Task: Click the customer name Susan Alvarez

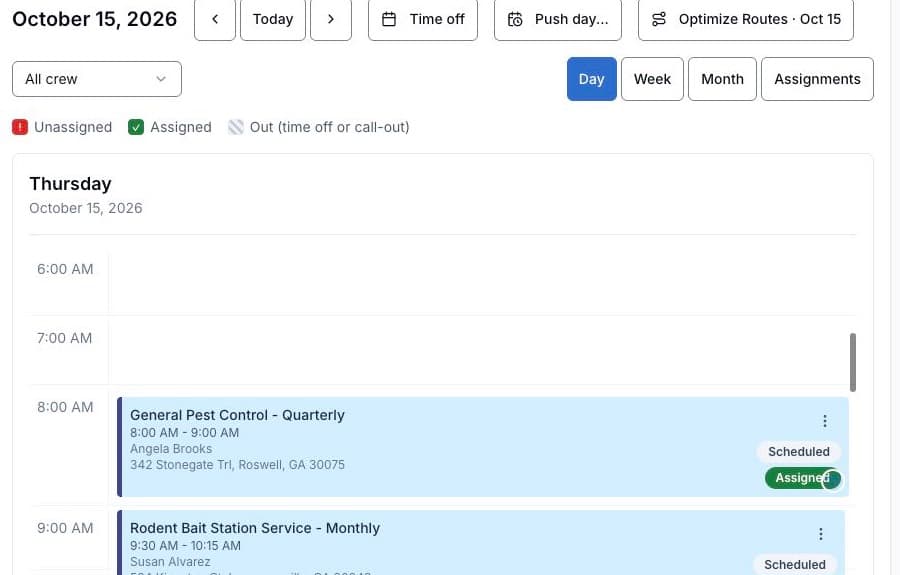Action: coord(170,562)
